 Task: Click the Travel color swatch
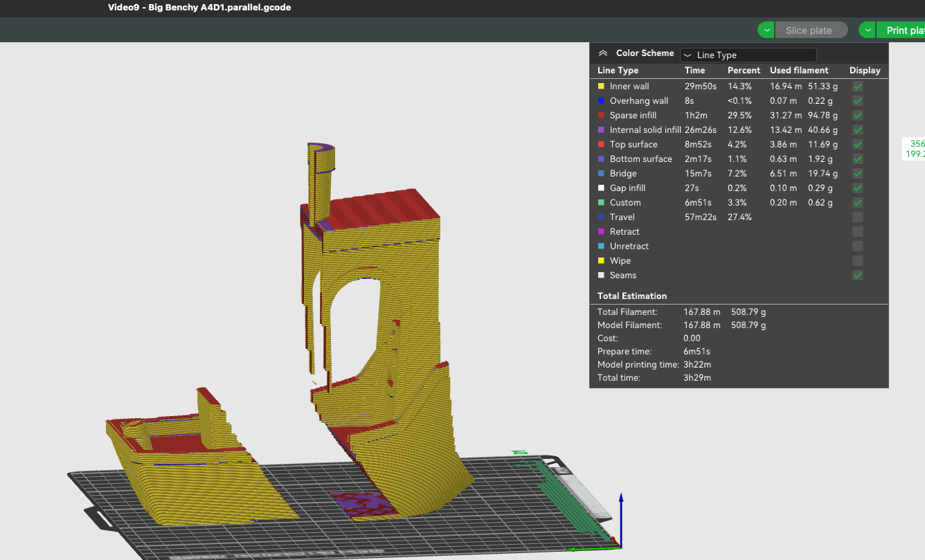click(601, 217)
